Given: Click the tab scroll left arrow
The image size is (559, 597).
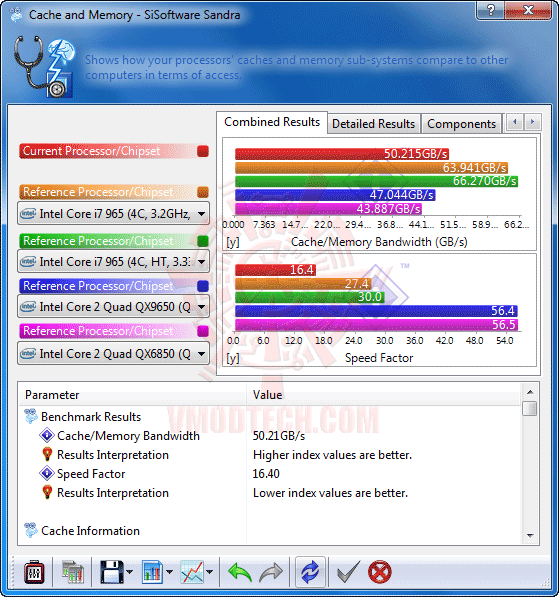Looking at the screenshot, I should pos(515,122).
